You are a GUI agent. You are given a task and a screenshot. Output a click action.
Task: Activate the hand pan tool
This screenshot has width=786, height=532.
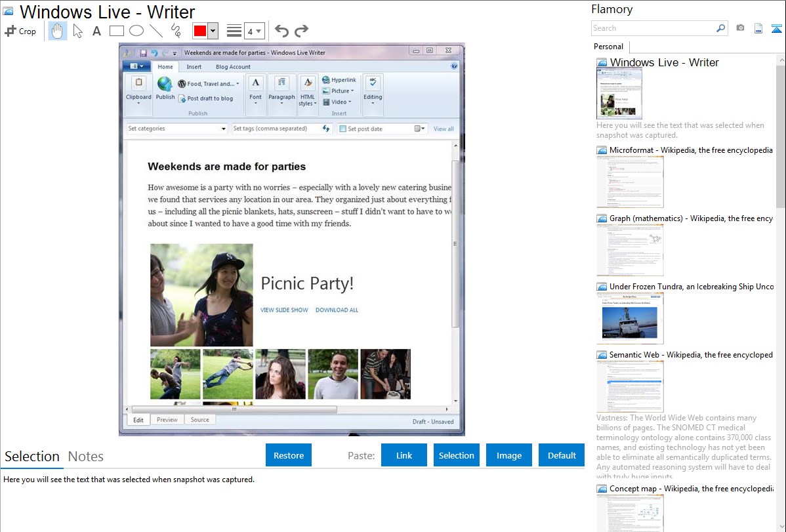pos(58,31)
